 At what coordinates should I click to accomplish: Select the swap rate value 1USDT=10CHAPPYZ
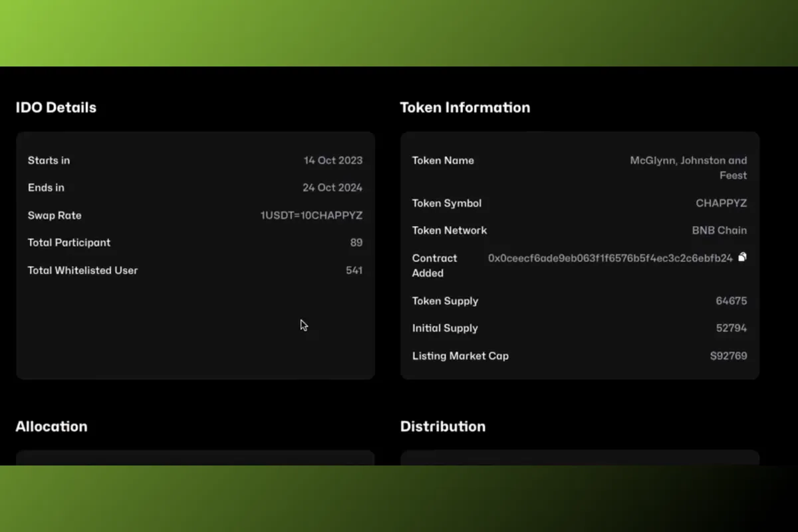click(311, 215)
